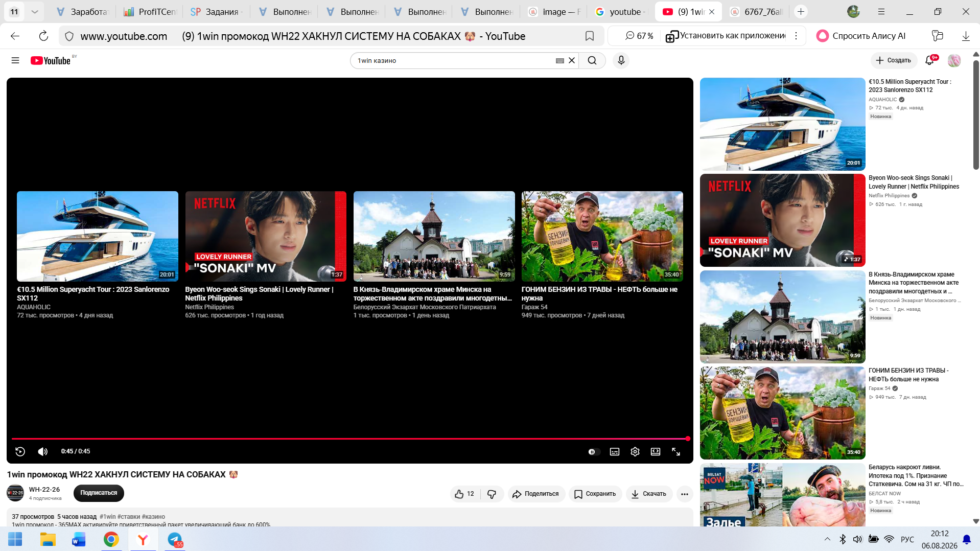Open Windows Start menu
Image resolution: width=980 pixels, height=551 pixels.
[15, 539]
